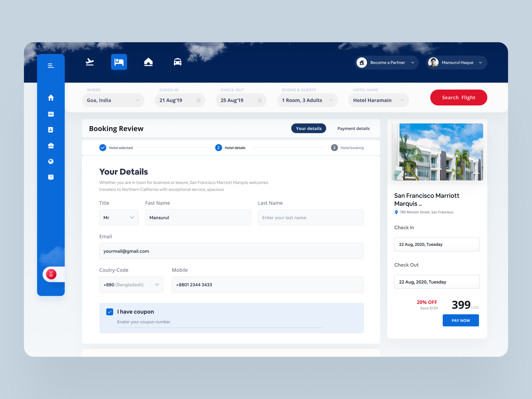The width and height of the screenshot is (532, 399).
Task: Open the 1 Room, 3 Adults dropdown
Action: pyautogui.click(x=307, y=100)
